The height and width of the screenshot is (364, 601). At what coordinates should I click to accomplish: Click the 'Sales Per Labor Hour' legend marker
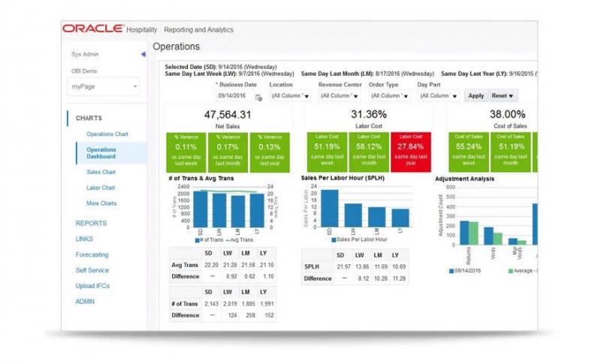[x=334, y=240]
